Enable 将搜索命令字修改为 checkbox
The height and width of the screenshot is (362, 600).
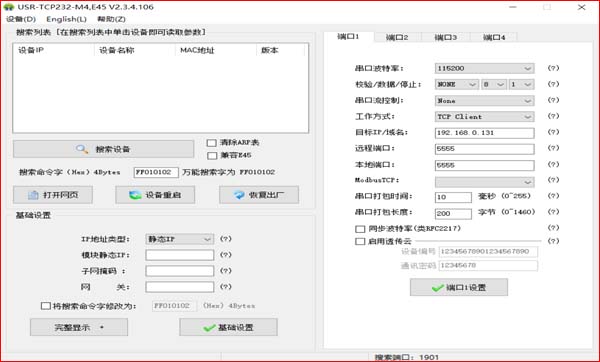[46, 306]
